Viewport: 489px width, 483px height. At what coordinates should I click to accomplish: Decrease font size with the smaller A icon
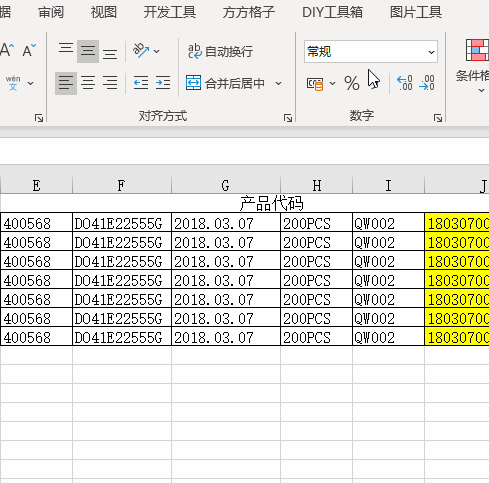tap(29, 50)
